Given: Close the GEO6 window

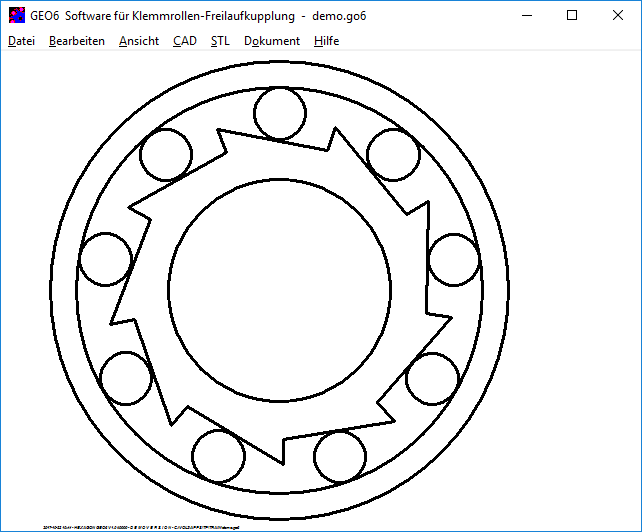Looking at the screenshot, I should click(x=618, y=15).
